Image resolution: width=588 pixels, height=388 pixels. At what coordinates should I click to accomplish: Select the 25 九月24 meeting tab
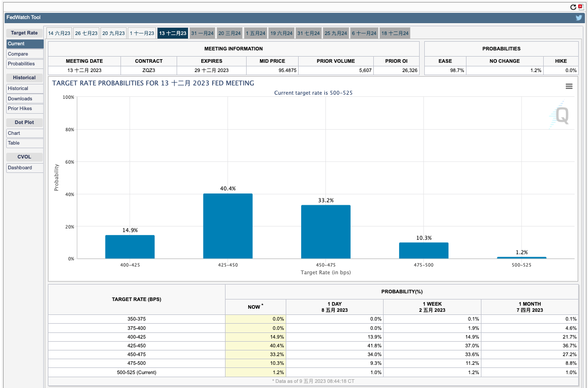[x=336, y=33]
